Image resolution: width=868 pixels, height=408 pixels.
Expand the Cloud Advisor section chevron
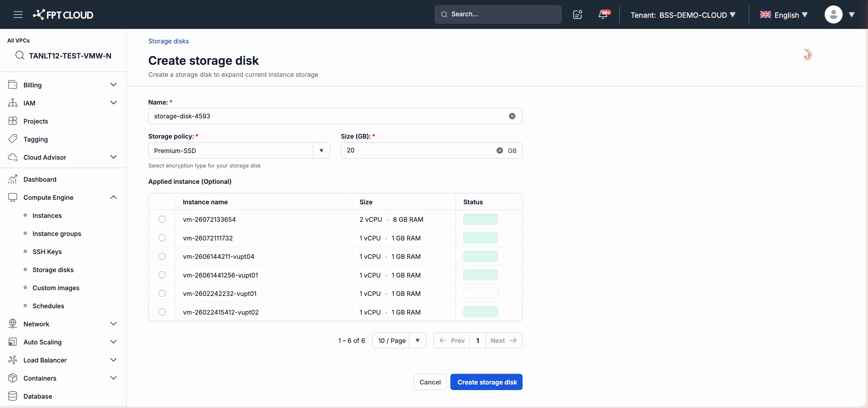pos(114,157)
